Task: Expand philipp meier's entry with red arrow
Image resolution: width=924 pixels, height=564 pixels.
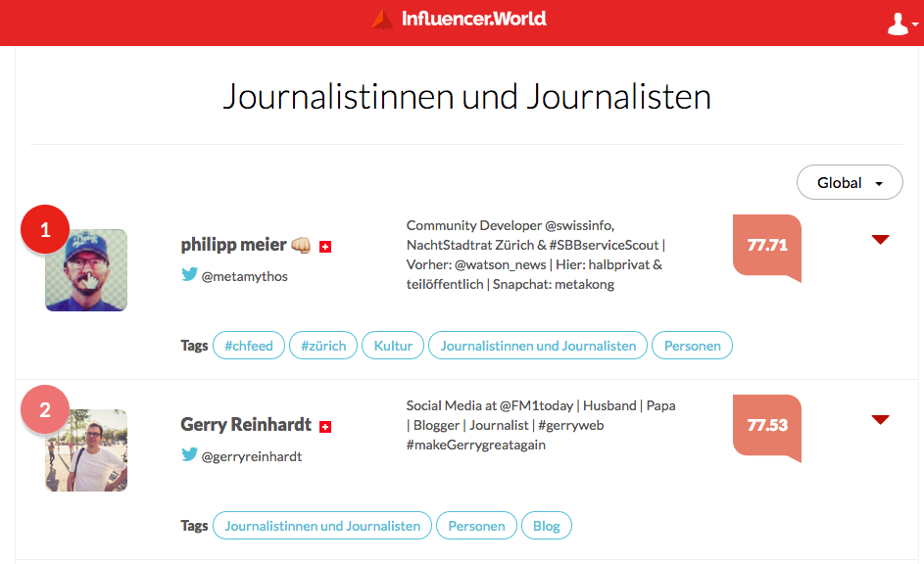Action: pos(880,240)
